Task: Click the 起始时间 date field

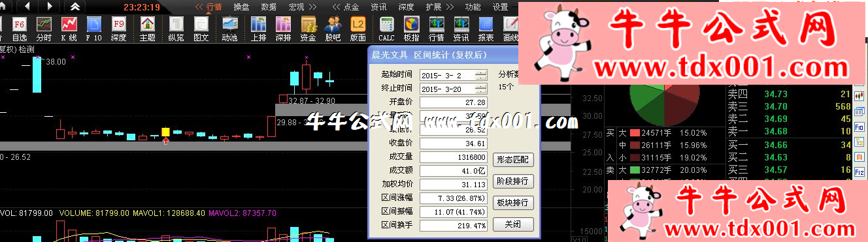Action: click(453, 75)
